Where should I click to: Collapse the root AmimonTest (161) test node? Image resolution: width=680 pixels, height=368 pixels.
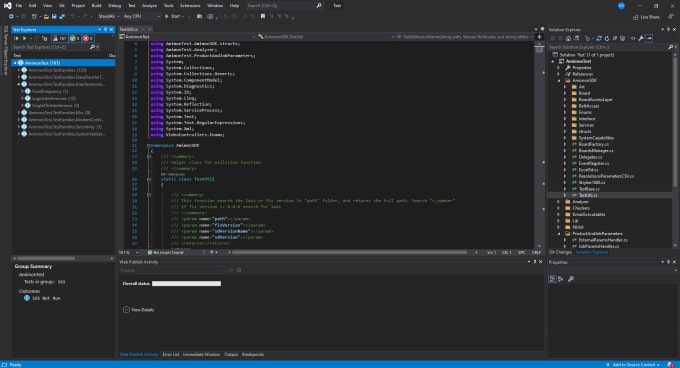coord(15,63)
